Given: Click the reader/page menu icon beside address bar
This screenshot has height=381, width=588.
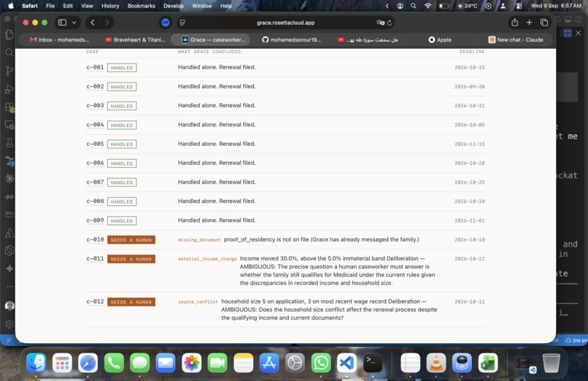Looking at the screenshot, I should tap(182, 23).
